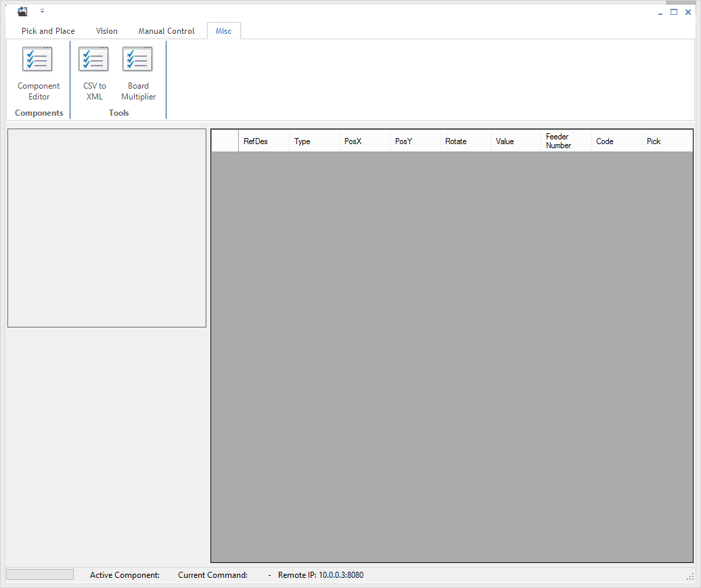
Task: Go to the Manual Control tab
Action: pos(166,31)
